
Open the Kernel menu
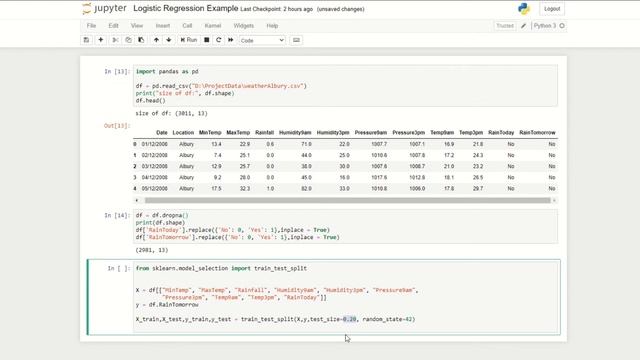click(x=213, y=26)
